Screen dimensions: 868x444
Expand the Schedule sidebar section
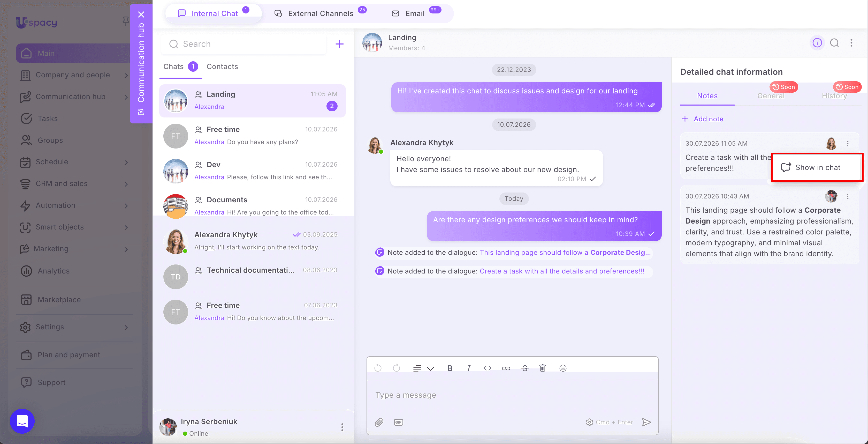pos(126,162)
